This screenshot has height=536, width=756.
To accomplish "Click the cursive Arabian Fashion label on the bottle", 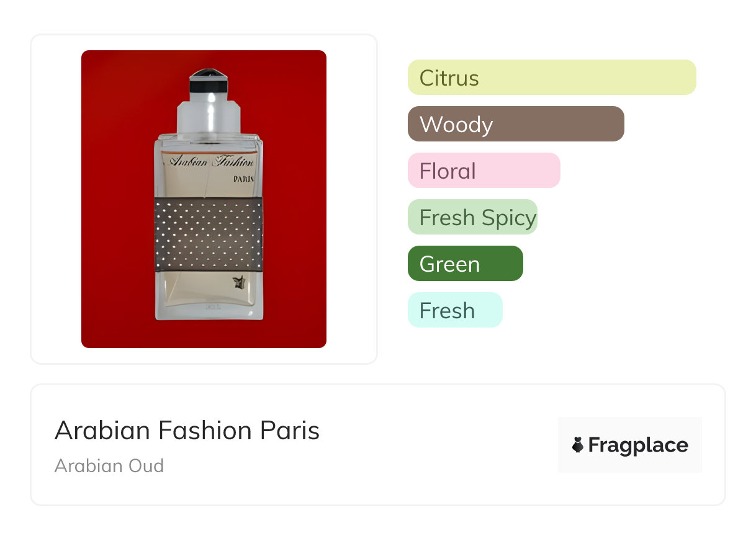I will coord(210,162).
